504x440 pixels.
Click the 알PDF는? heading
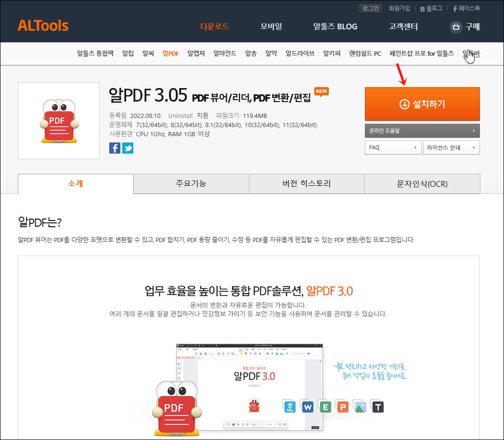(40, 222)
